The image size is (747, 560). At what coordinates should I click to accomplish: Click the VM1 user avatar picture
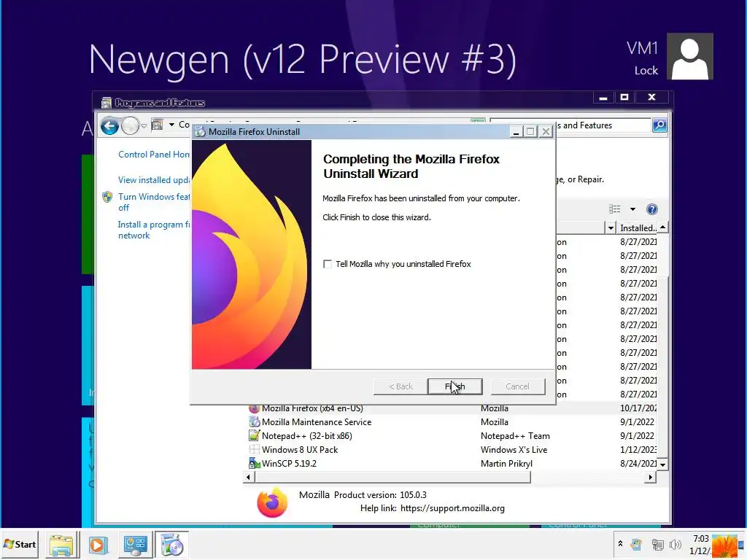[x=690, y=56]
